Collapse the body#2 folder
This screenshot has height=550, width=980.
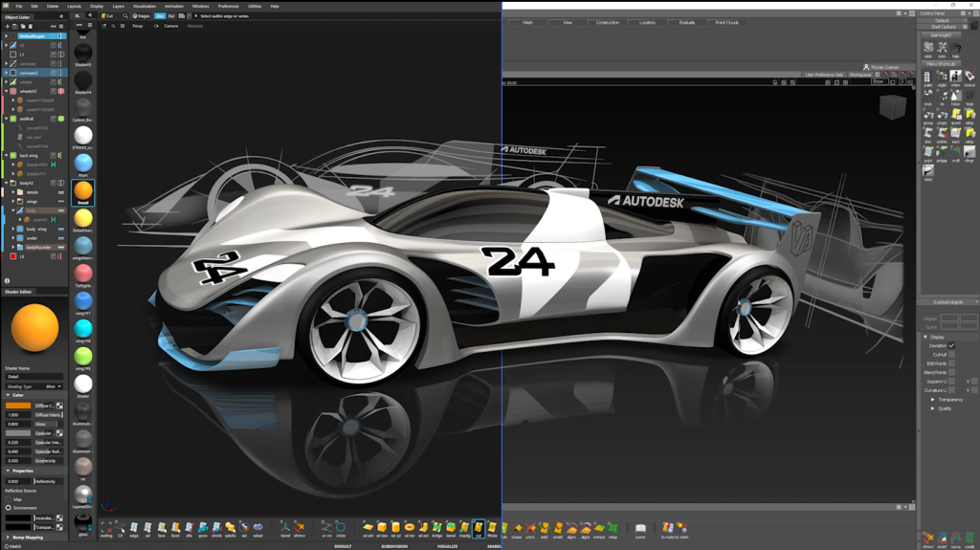click(x=7, y=183)
